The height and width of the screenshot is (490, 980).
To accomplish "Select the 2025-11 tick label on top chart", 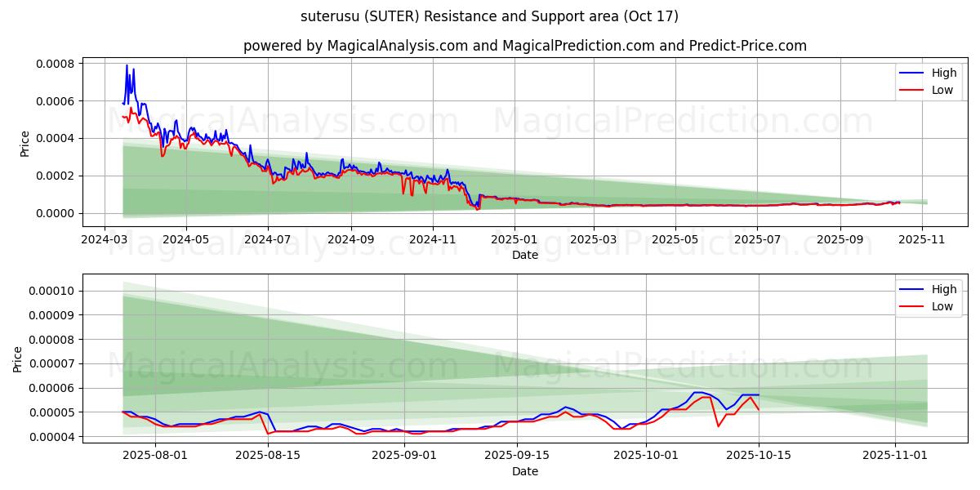I will (922, 240).
